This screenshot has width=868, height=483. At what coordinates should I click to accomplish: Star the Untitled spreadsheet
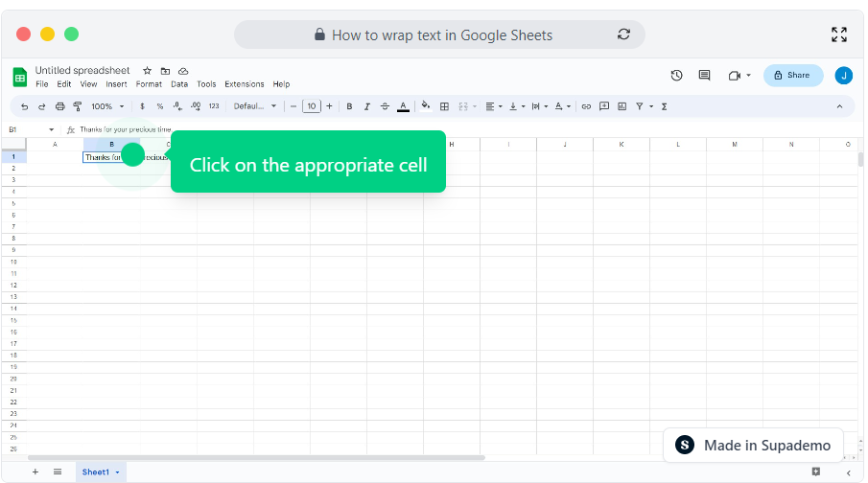(148, 70)
